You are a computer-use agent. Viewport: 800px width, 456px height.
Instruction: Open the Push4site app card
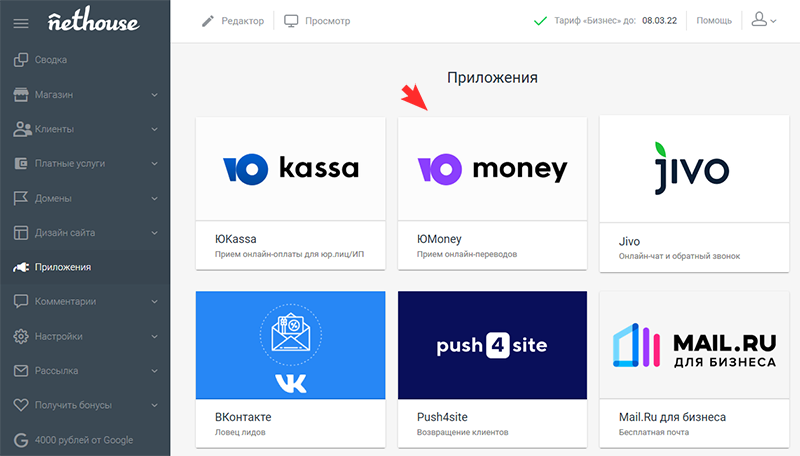[x=492, y=369]
